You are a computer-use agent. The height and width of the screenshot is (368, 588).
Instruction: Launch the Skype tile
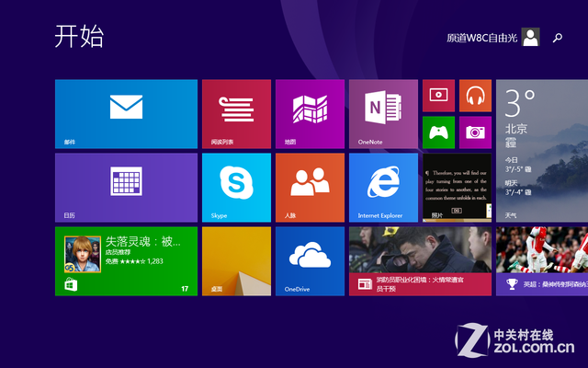tap(236, 188)
